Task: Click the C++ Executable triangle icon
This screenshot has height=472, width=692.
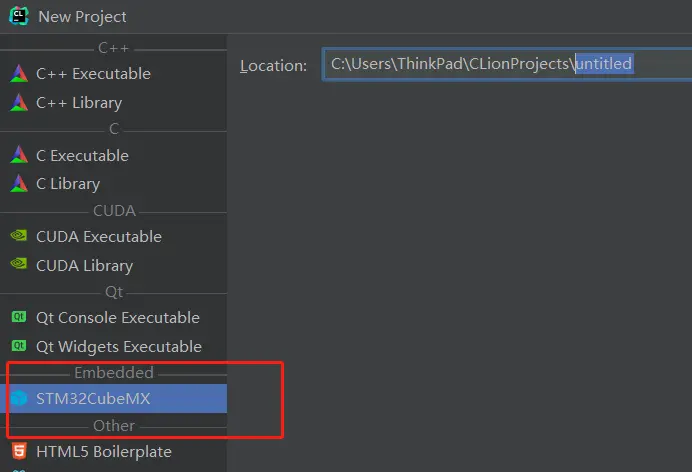Action: pos(19,74)
